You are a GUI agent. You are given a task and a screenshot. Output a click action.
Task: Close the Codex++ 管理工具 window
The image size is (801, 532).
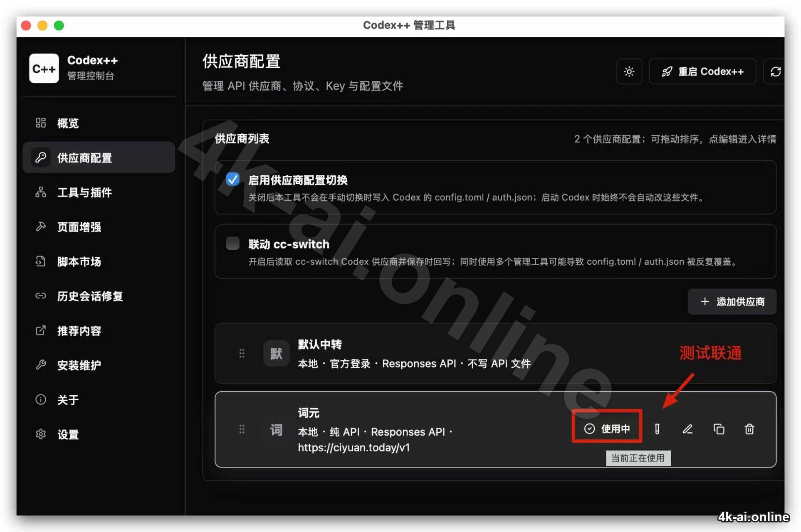point(26,26)
